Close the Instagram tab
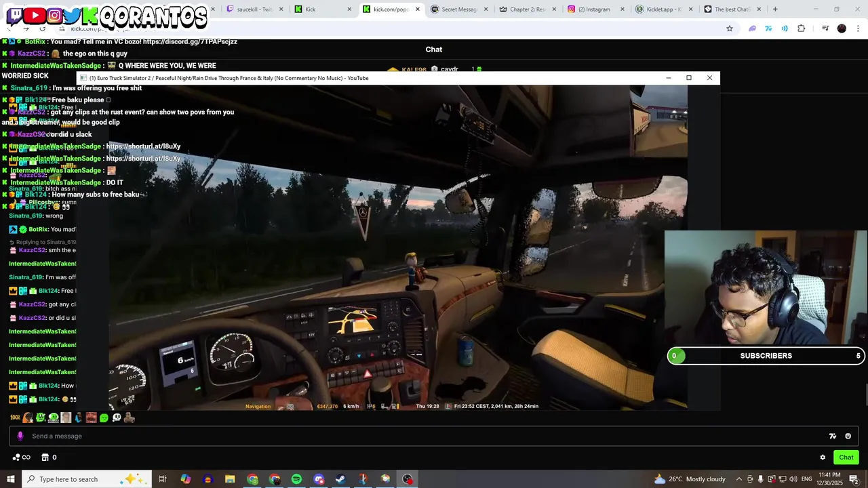This screenshot has height=488, width=868. pos(623,9)
